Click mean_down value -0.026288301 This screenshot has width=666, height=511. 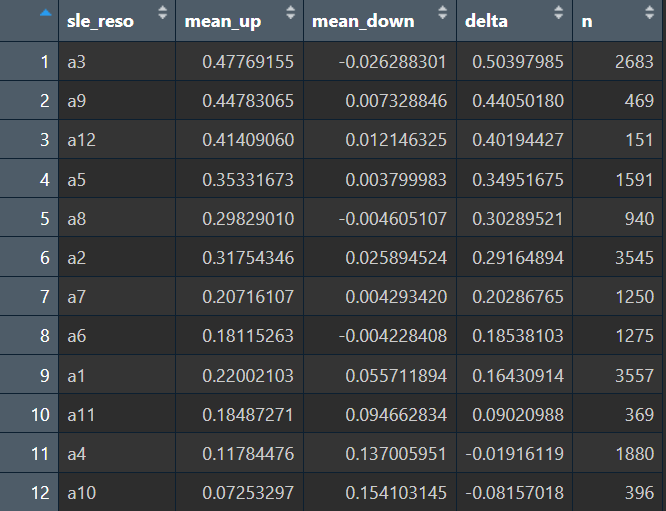[x=392, y=62]
